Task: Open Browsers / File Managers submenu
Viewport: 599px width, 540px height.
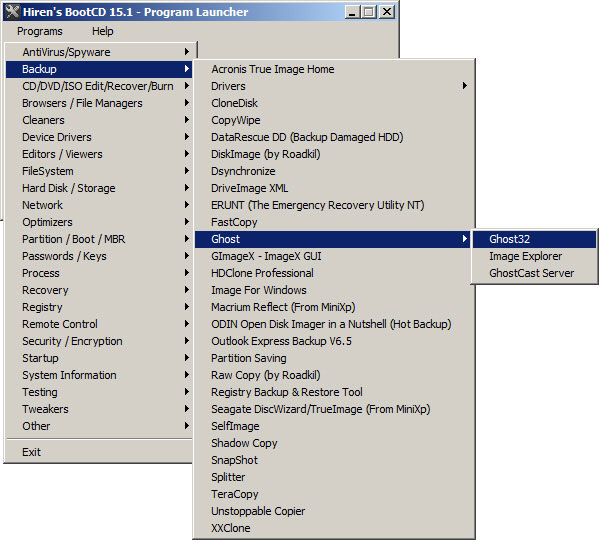Action: [x=99, y=103]
